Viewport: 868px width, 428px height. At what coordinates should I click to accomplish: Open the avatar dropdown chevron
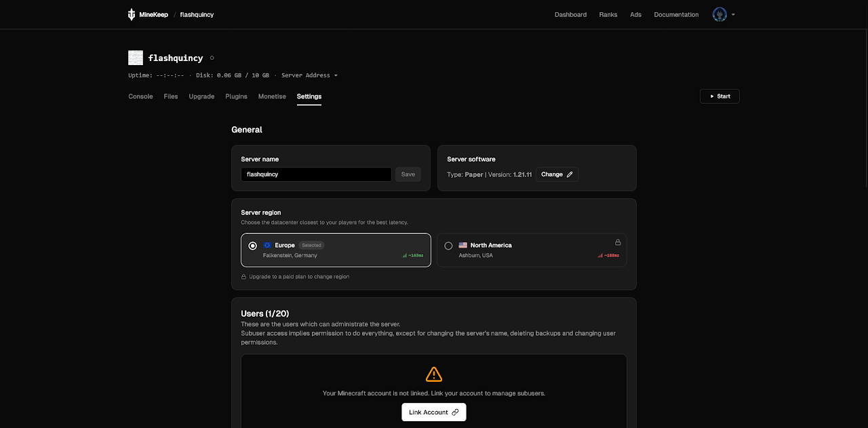pos(732,14)
